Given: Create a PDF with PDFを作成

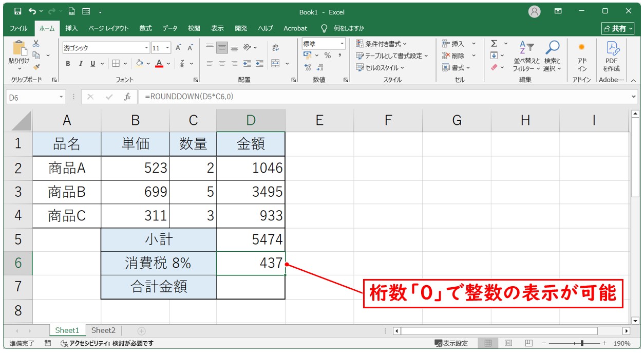Looking at the screenshot, I should coord(611,56).
